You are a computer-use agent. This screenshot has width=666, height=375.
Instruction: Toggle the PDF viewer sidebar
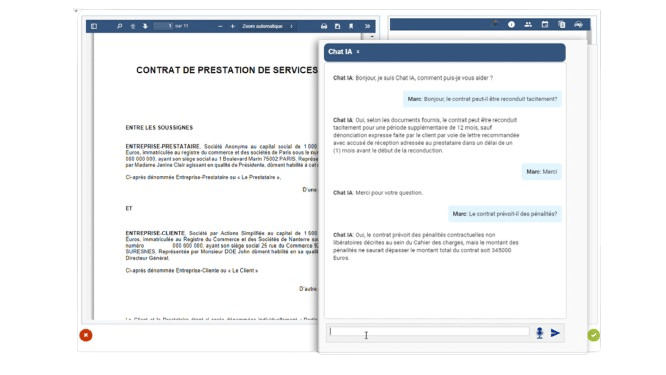coord(94,26)
